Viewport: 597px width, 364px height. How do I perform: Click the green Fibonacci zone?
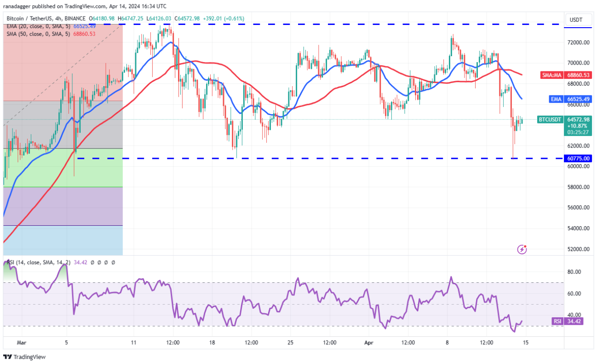click(62, 167)
